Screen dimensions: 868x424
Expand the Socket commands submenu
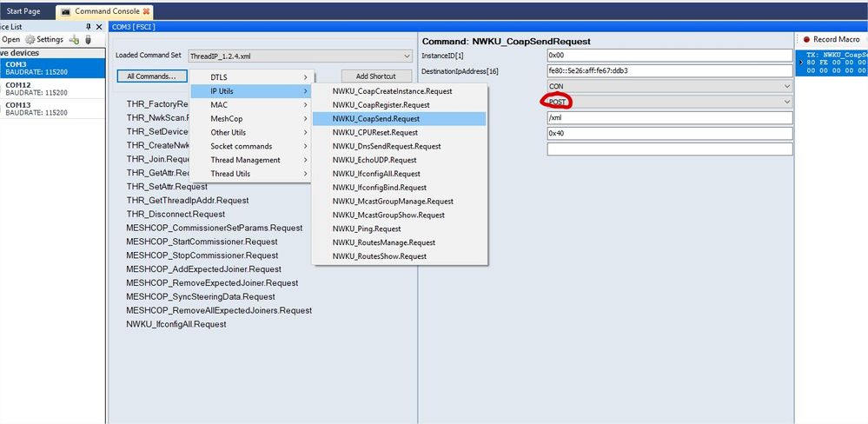click(252, 146)
